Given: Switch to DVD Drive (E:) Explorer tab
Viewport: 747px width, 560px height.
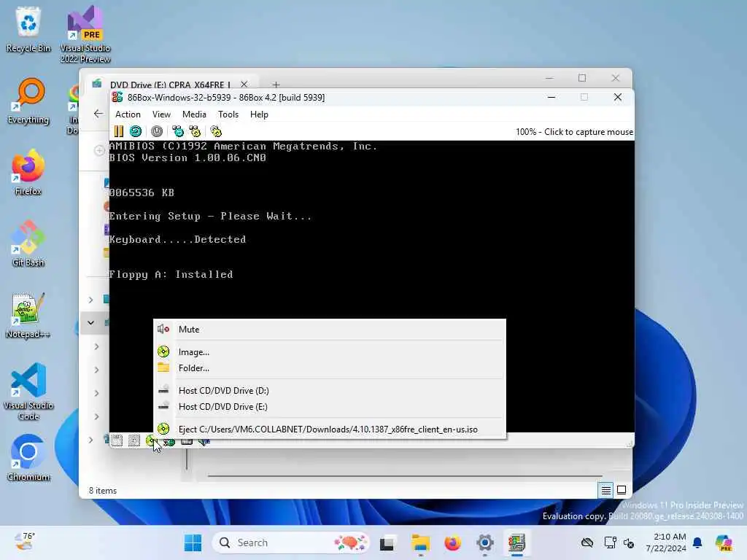Looking at the screenshot, I should (x=170, y=85).
